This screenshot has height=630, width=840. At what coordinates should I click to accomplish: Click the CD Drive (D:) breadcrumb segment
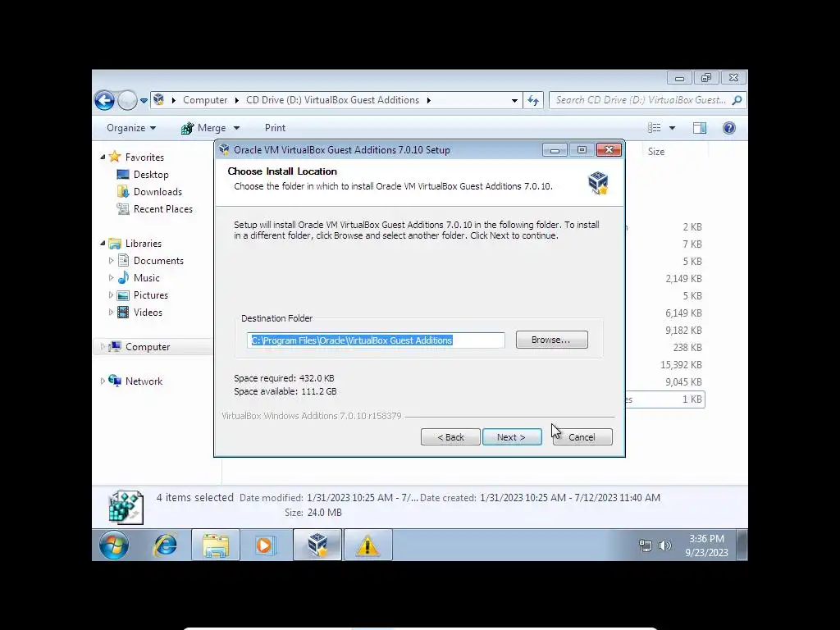point(332,100)
